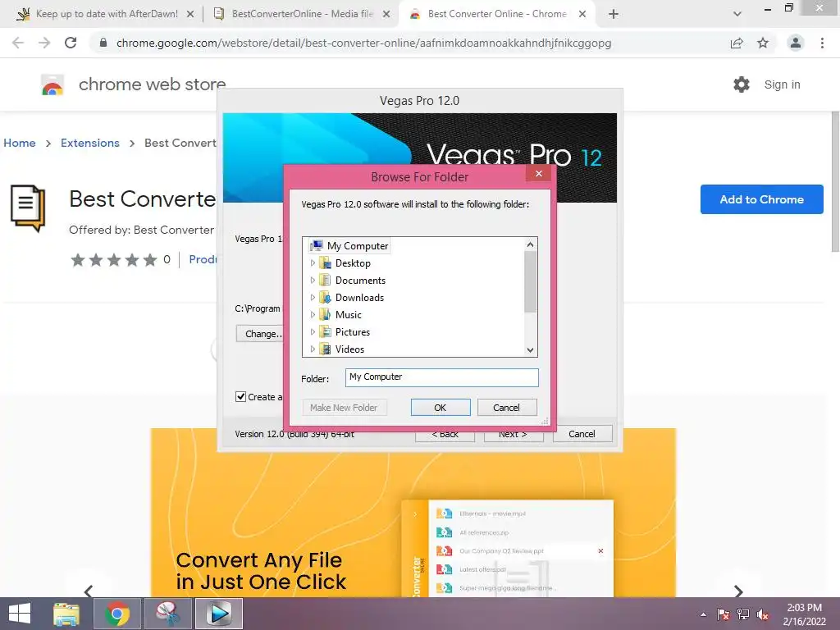Click Chrome icon in taskbar
The width and height of the screenshot is (840, 630).
pos(117,614)
